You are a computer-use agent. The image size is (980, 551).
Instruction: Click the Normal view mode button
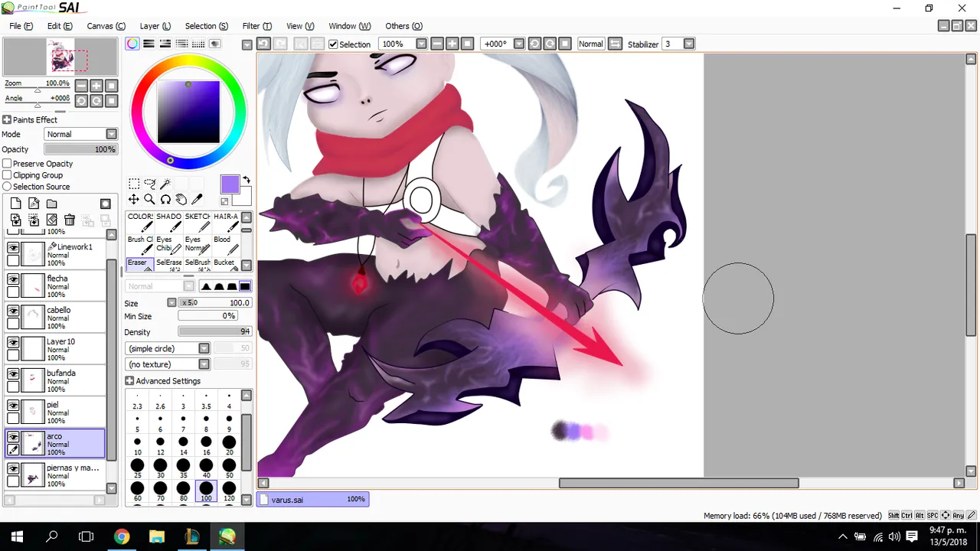click(590, 44)
